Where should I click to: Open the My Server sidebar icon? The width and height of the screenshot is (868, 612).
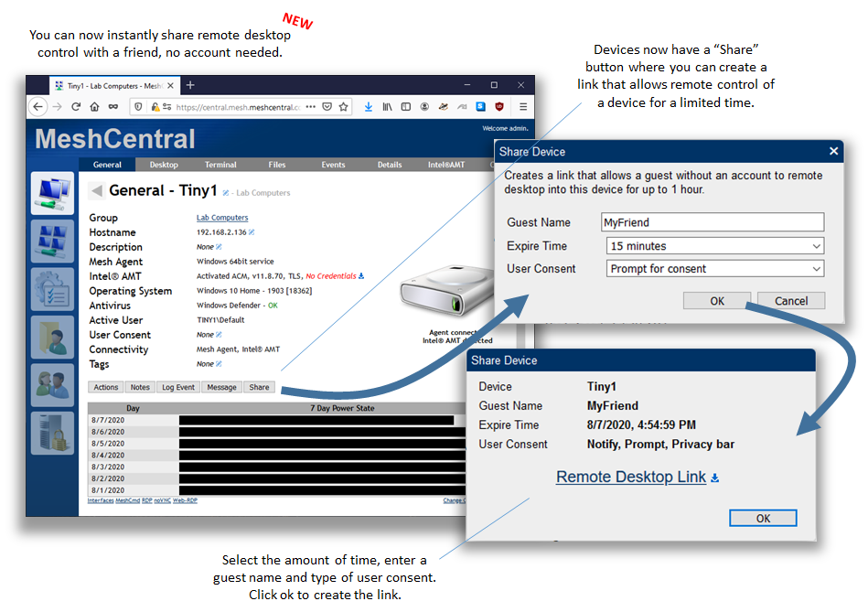pyautogui.click(x=52, y=433)
